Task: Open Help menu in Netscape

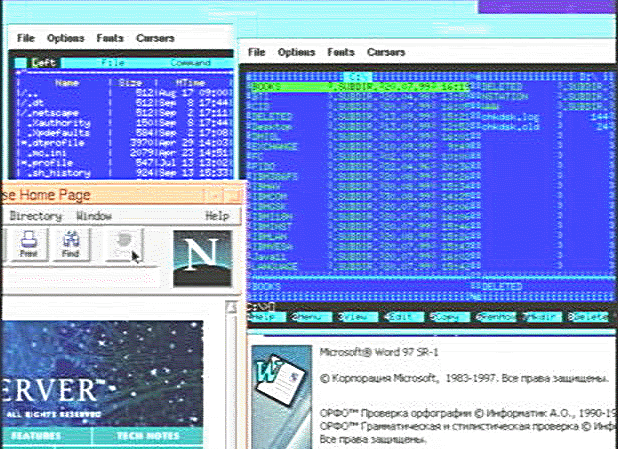Action: pyautogui.click(x=217, y=216)
